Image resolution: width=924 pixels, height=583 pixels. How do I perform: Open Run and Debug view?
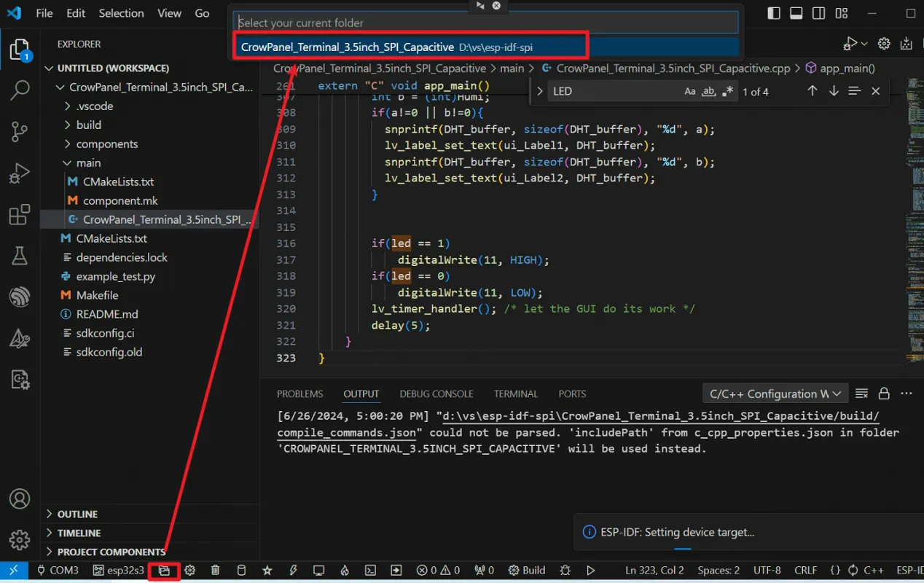(x=20, y=173)
